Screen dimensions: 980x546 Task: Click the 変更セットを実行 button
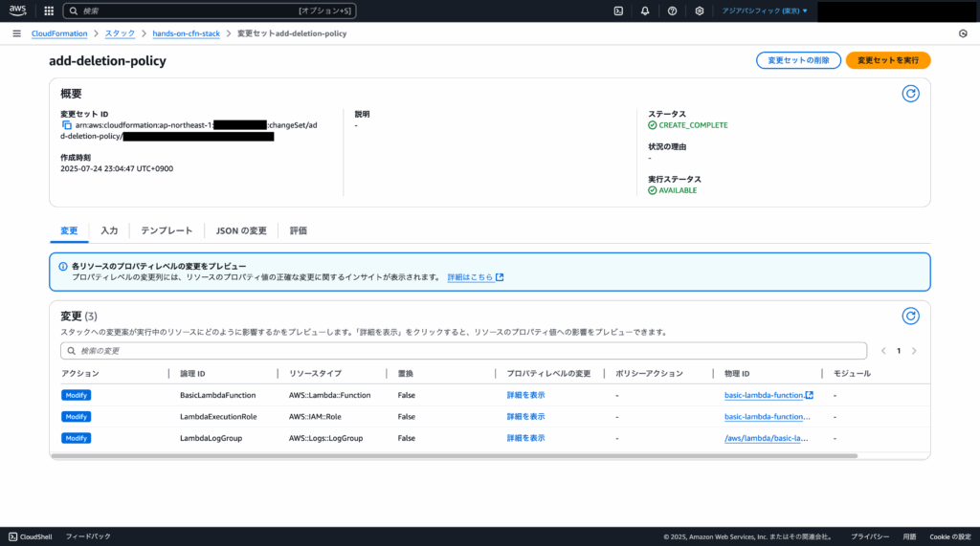tap(887, 60)
